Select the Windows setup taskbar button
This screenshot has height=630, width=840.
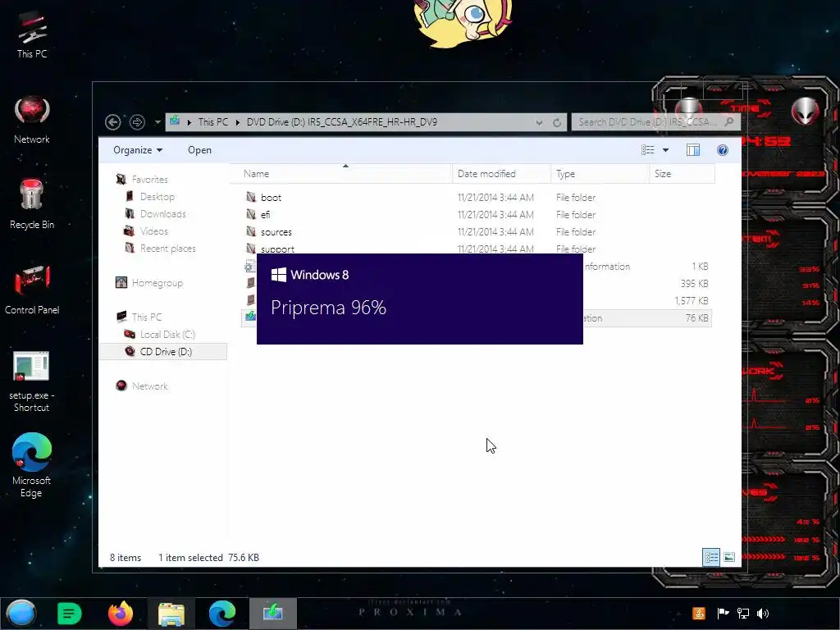(272, 614)
